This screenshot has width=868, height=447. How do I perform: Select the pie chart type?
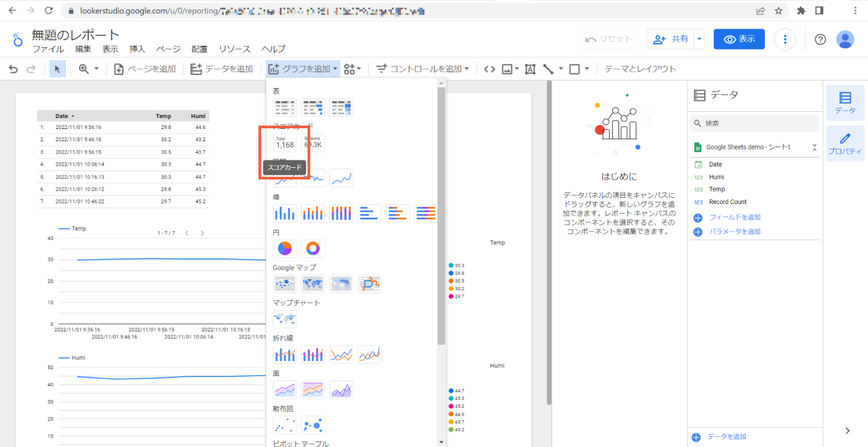pyautogui.click(x=284, y=248)
